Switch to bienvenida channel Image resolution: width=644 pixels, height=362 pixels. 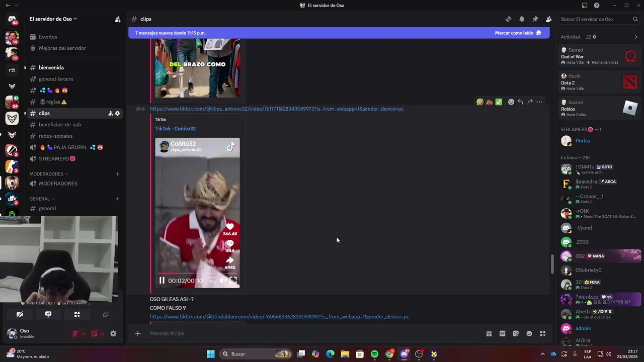51,67
